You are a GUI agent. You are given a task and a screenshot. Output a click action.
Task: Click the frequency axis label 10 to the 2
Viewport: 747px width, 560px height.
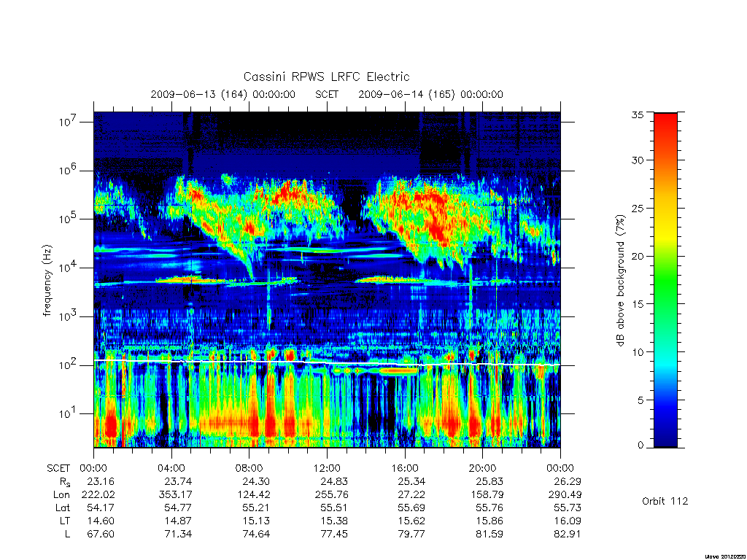[x=68, y=365]
